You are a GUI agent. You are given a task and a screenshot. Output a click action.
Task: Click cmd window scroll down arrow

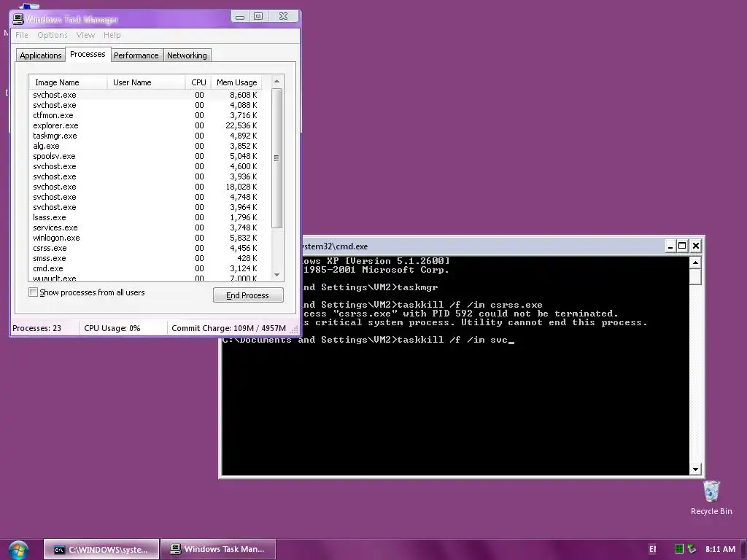pos(695,469)
